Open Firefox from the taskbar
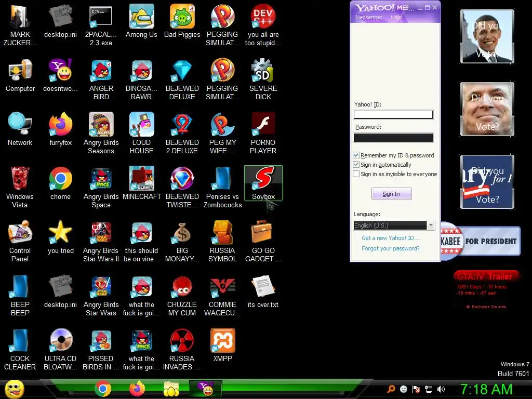Viewport: 532px width, 399px height. 137,389
